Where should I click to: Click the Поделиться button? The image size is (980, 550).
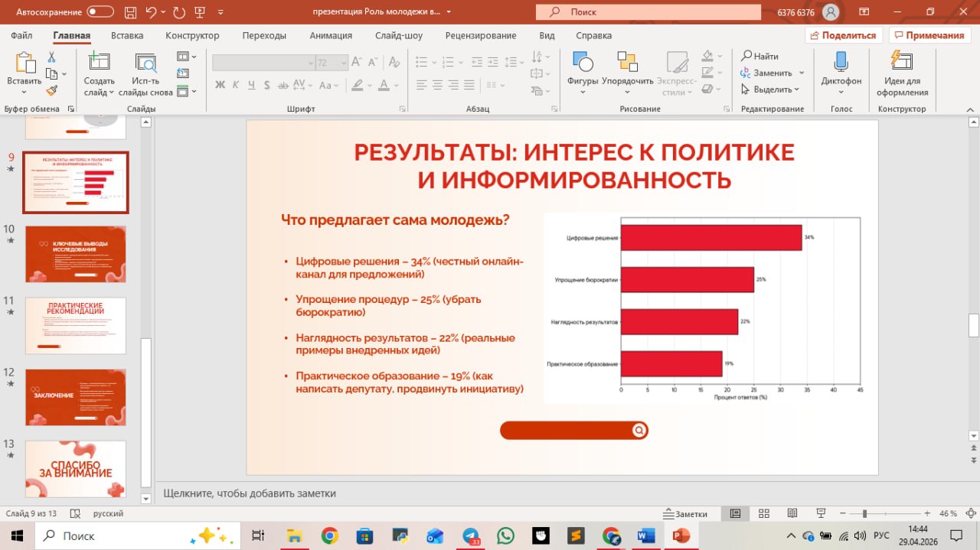(x=844, y=35)
